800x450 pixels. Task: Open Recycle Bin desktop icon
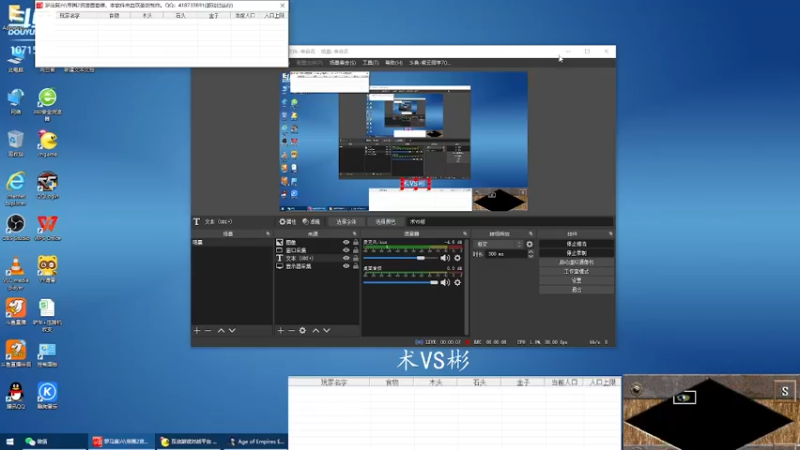(16, 143)
